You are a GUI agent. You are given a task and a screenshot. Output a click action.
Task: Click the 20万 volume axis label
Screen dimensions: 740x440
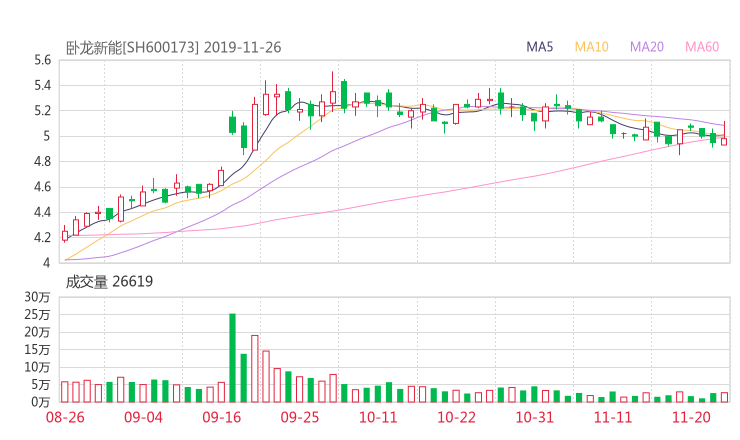click(x=37, y=332)
